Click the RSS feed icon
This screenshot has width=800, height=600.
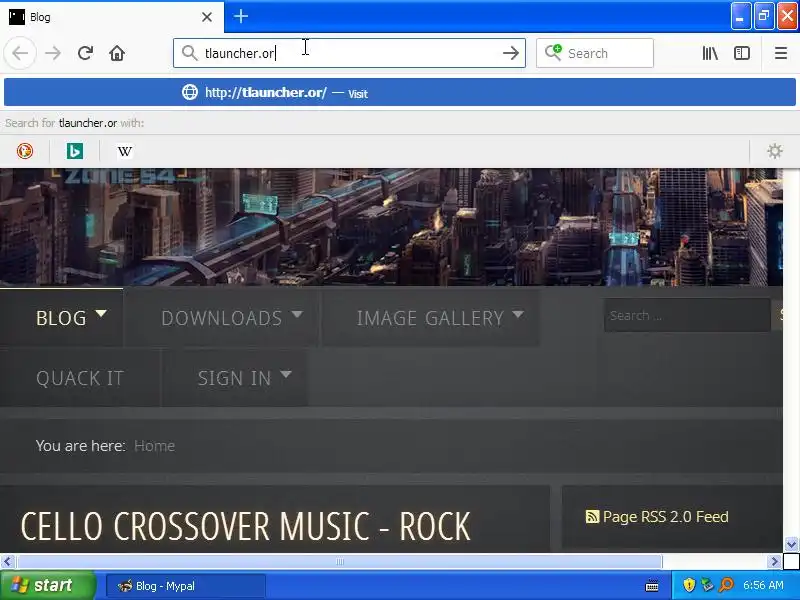[x=592, y=517]
